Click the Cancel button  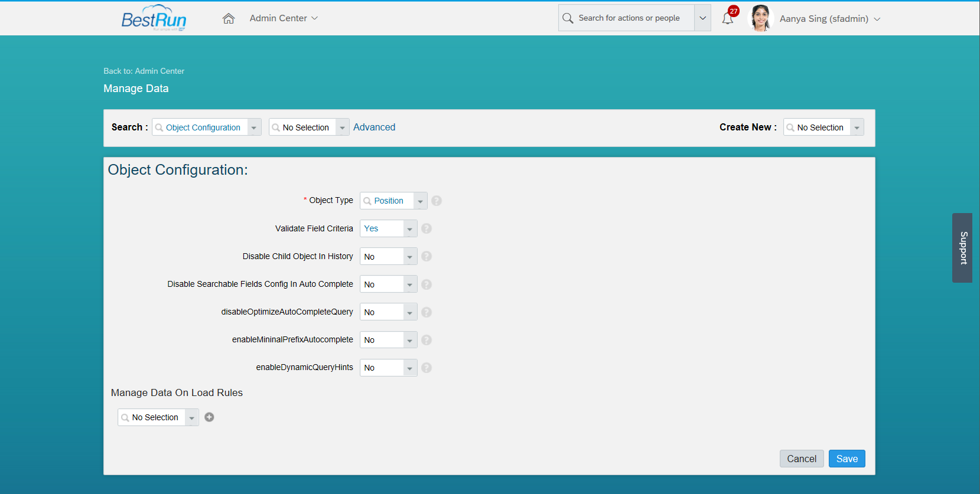coord(802,459)
